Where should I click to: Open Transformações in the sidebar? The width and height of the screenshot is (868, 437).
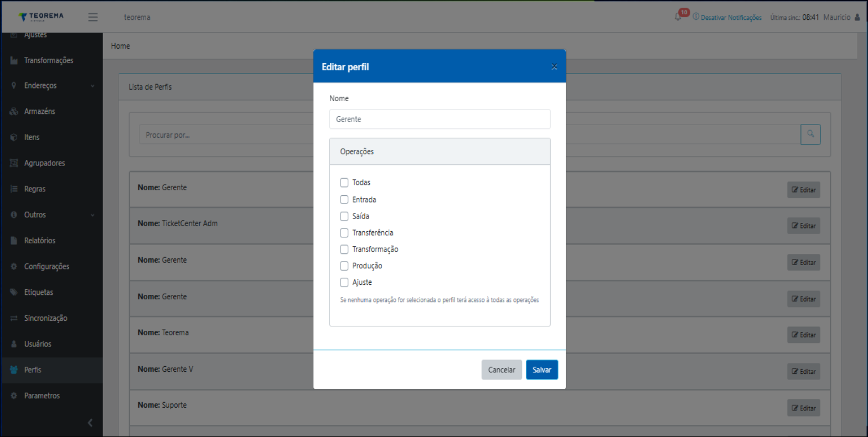coord(49,60)
